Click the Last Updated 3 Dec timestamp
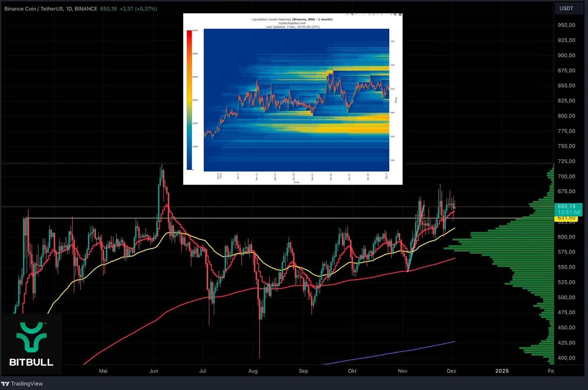 click(x=293, y=27)
